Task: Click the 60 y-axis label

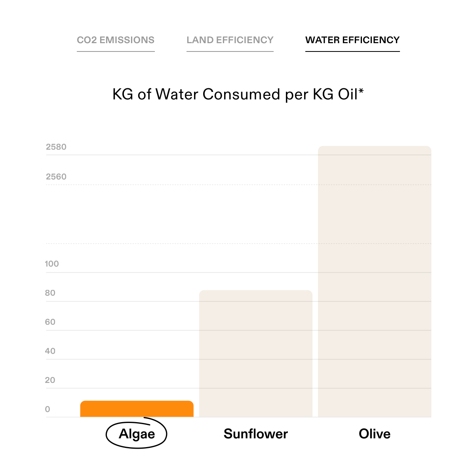Action: (x=50, y=322)
